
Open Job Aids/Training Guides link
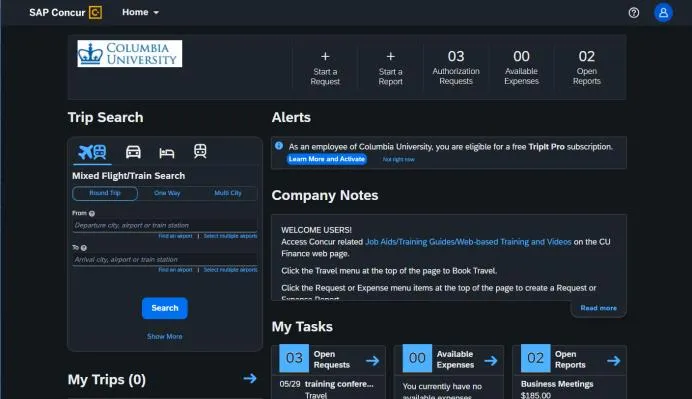(x=468, y=242)
